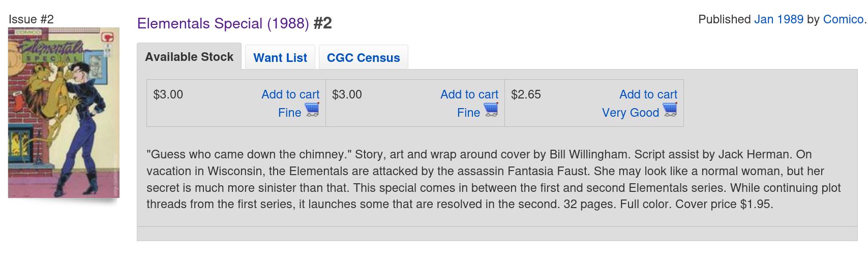868x267 pixels.
Task: Add the second $3.00 Fine copy to cart
Action: click(x=469, y=94)
